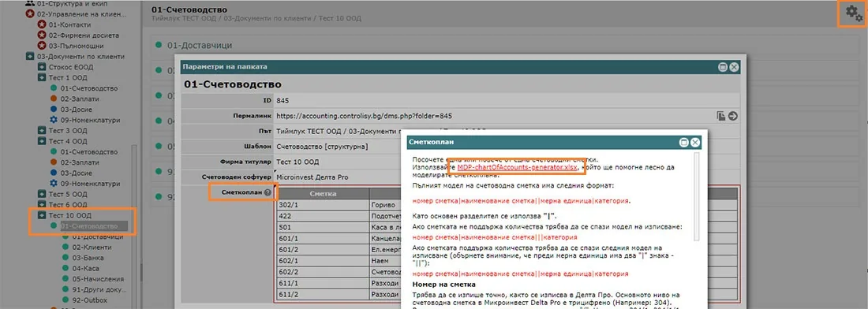Select account cell 611/1
The height and width of the screenshot is (309, 868).
pyautogui.click(x=323, y=284)
